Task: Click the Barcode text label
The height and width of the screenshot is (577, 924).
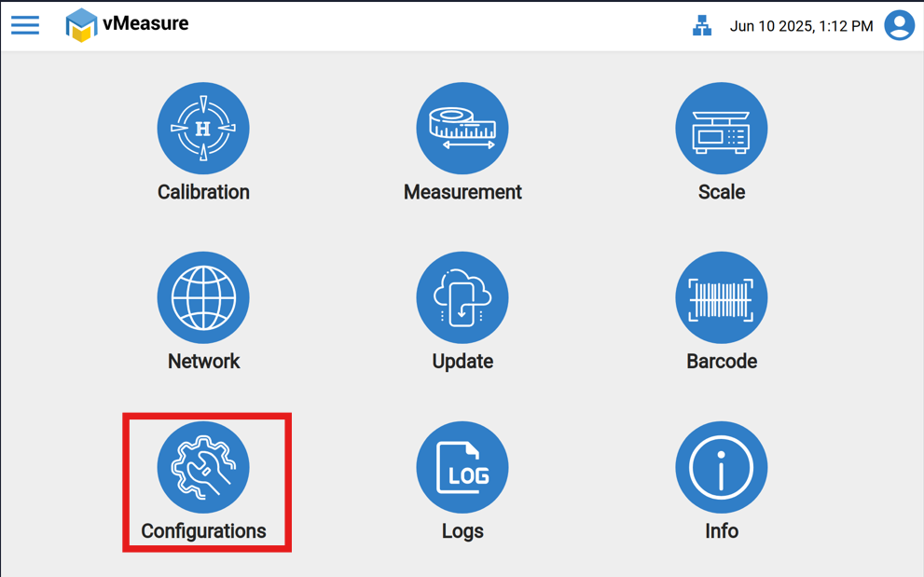Action: [721, 362]
